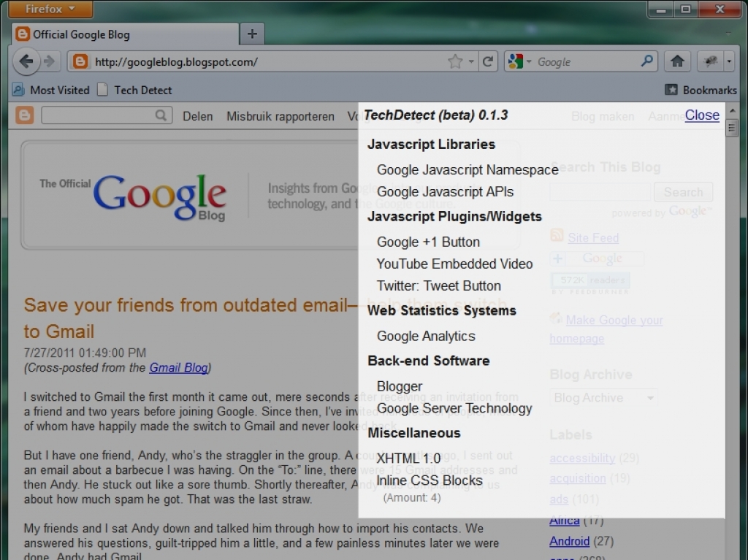Click the Blogger navbar search magnifier

tap(161, 115)
